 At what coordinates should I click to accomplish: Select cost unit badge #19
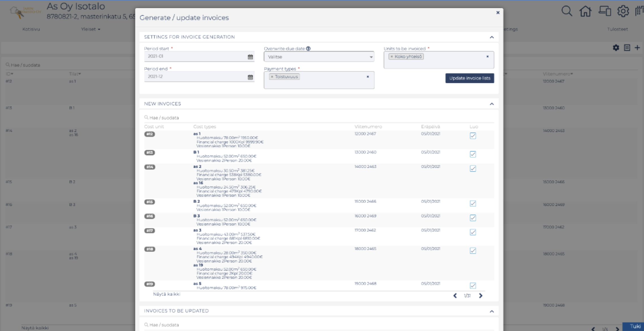[150, 284]
